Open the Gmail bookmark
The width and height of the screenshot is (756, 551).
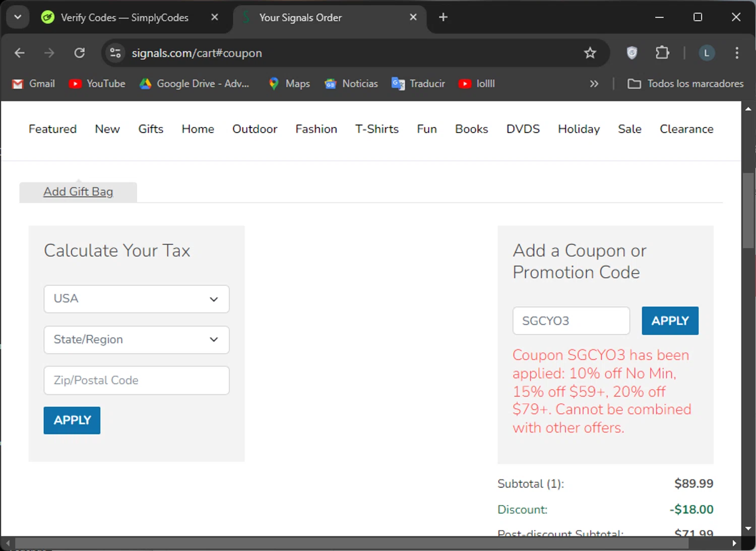[33, 84]
